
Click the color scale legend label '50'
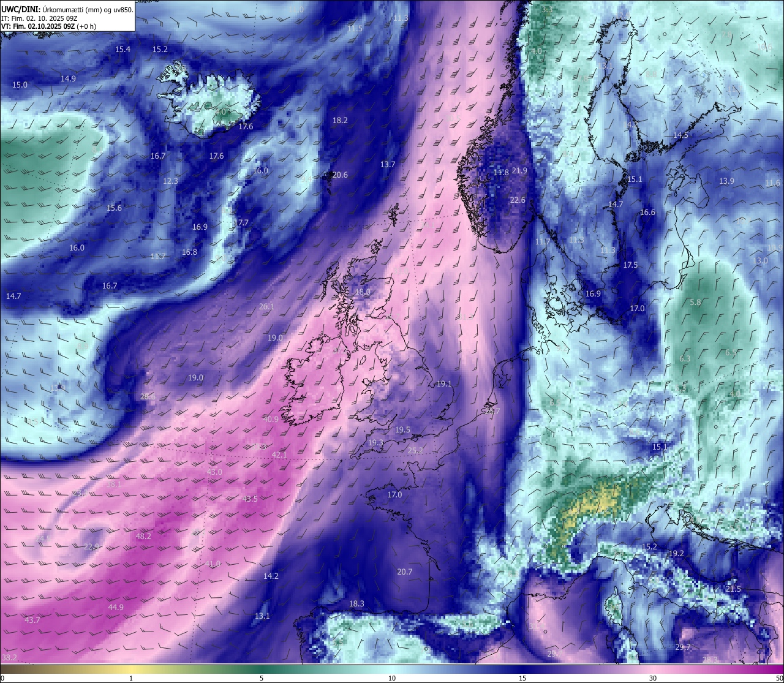coord(778,678)
